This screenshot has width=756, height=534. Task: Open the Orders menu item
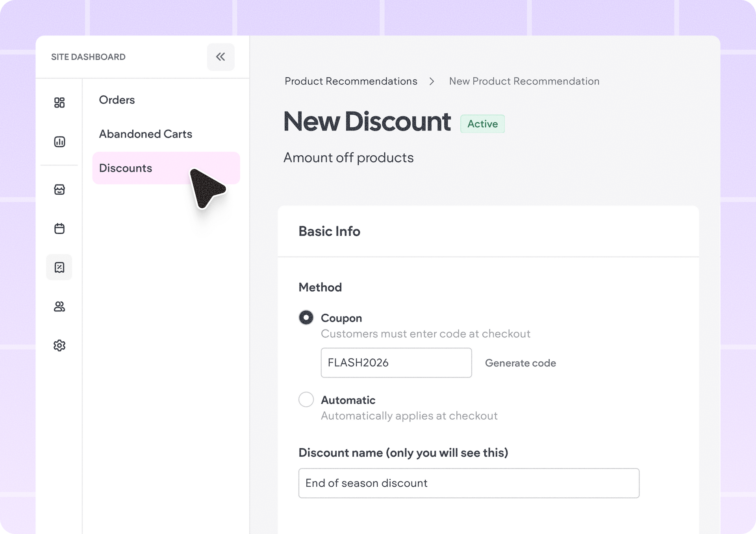click(117, 100)
